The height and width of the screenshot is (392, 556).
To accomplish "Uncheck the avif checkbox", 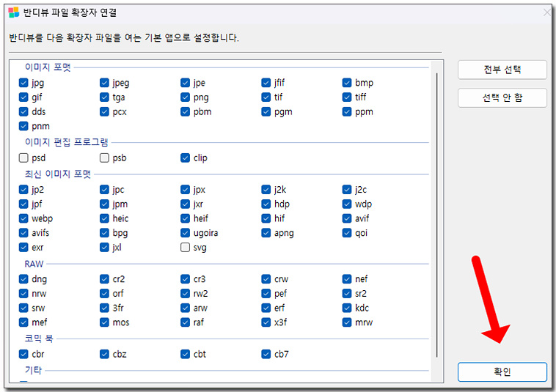I will point(347,218).
